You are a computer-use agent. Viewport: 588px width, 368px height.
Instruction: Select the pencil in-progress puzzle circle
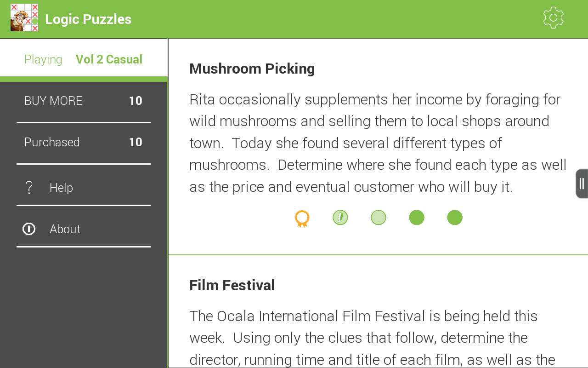pyautogui.click(x=340, y=218)
